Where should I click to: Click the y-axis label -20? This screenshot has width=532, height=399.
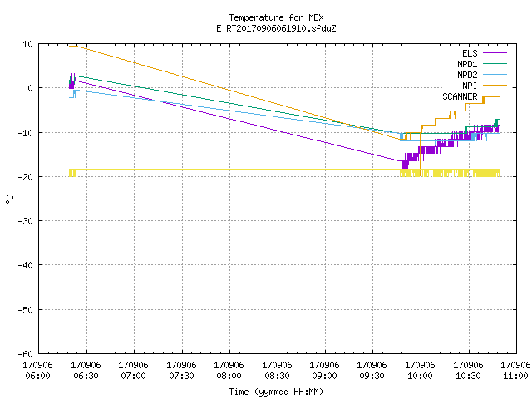[x=26, y=177]
